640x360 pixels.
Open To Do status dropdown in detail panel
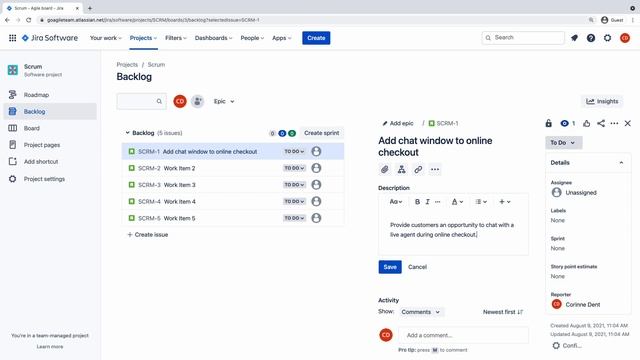[564, 142]
